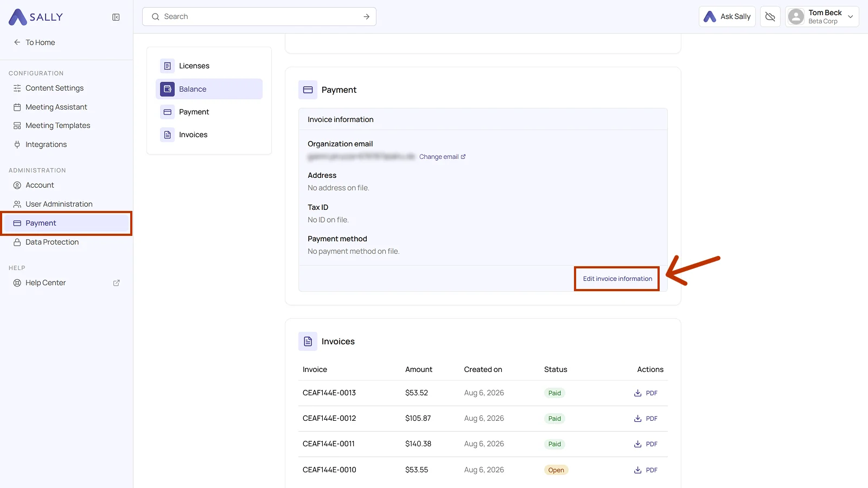Focus the Search field
The width and height of the screenshot is (868, 488).
coord(259,16)
